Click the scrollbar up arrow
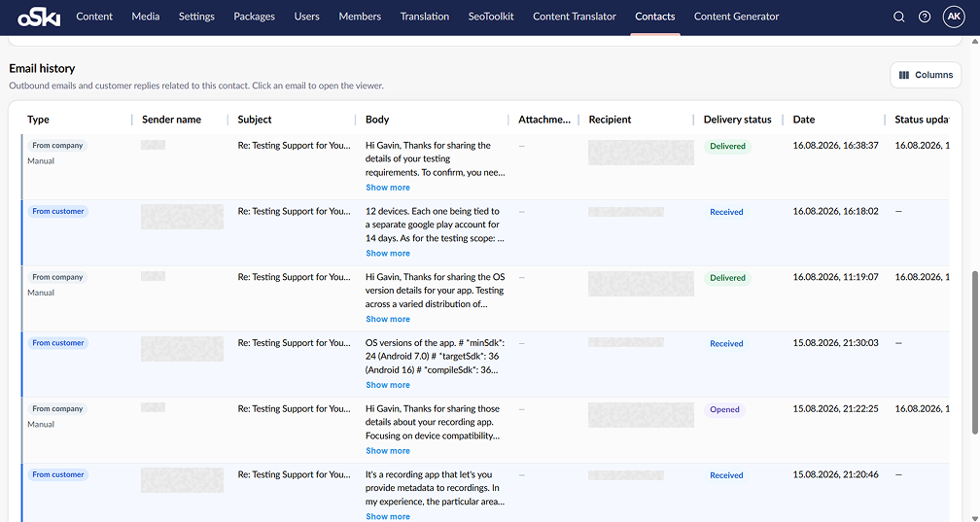Image resolution: width=980 pixels, height=522 pixels. (974, 42)
